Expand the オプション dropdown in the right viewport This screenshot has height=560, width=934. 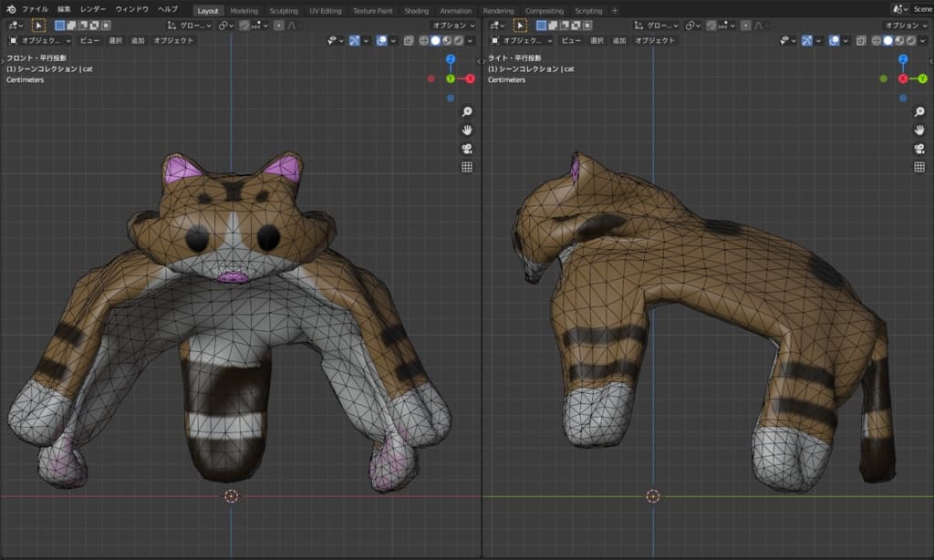[905, 26]
